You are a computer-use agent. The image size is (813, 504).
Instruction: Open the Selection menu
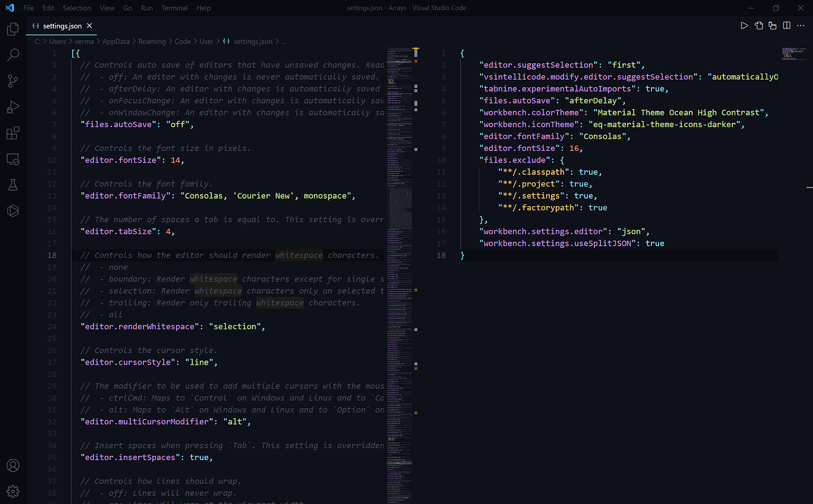pos(77,8)
